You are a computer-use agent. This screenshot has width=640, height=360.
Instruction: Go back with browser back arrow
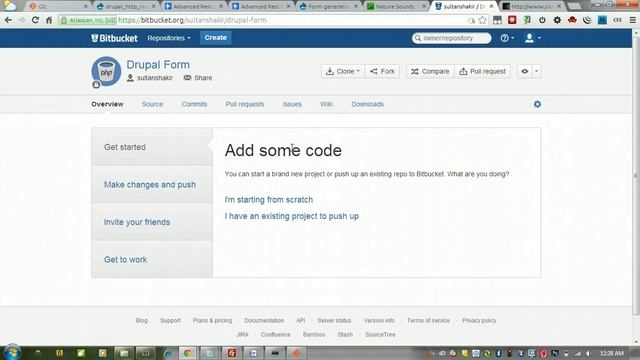pyautogui.click(x=8, y=20)
